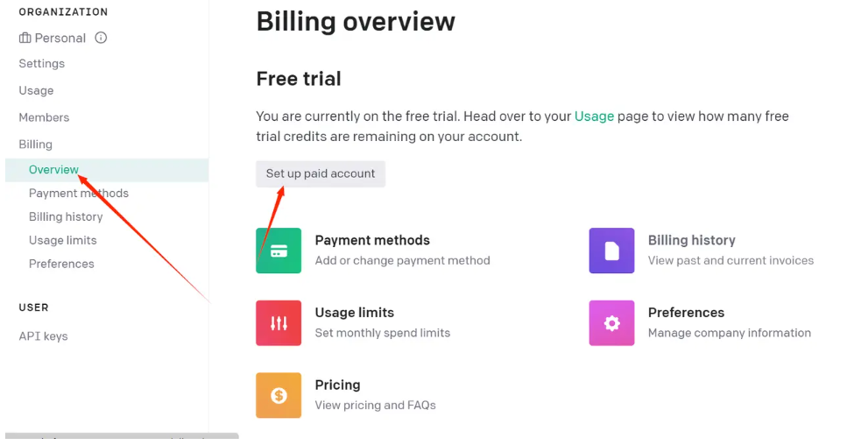Click the briefcase icon beside Personal
Screen dimensions: 868x445
pos(25,39)
